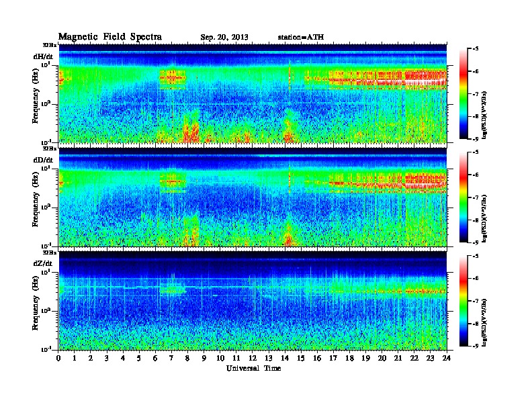The width and height of the screenshot is (532, 411).
Task: Click the hour 18 tick label
Action: tap(350, 358)
